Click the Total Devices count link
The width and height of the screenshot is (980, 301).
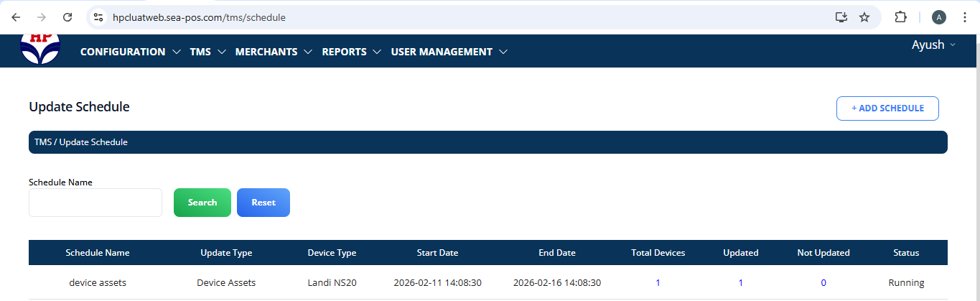point(658,283)
